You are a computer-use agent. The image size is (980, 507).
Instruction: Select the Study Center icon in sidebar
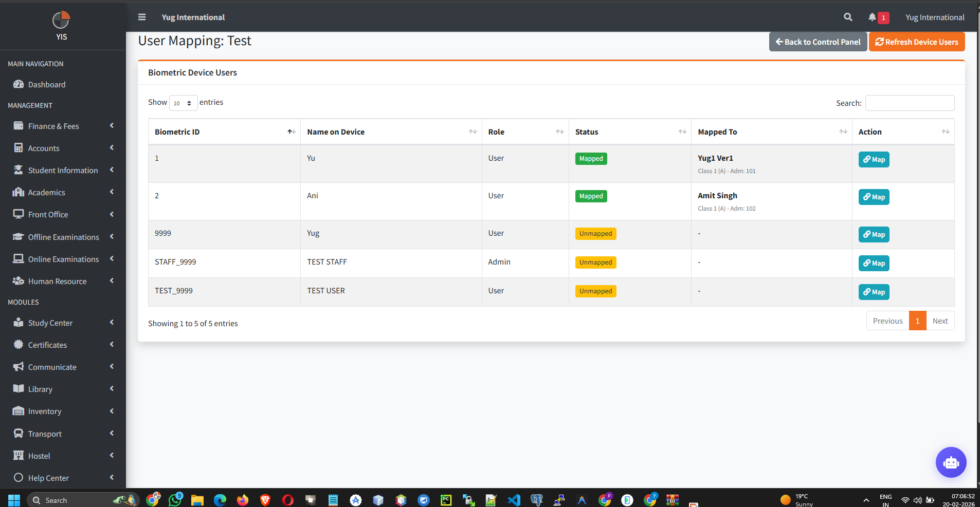point(19,323)
